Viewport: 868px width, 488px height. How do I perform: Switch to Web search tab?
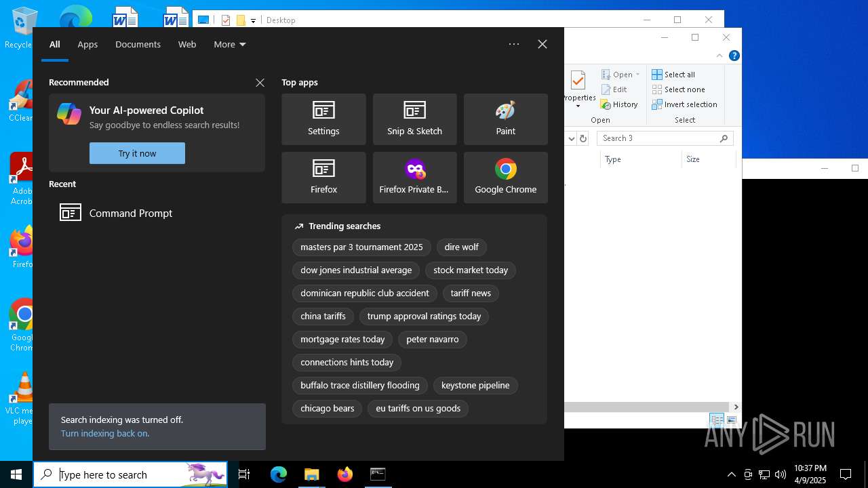[x=187, y=44]
